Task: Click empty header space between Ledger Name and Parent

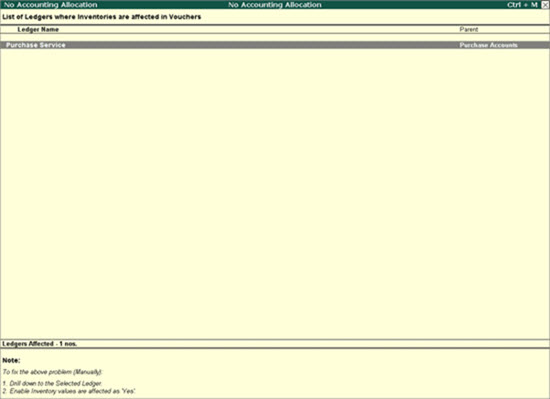Action: 259,29
